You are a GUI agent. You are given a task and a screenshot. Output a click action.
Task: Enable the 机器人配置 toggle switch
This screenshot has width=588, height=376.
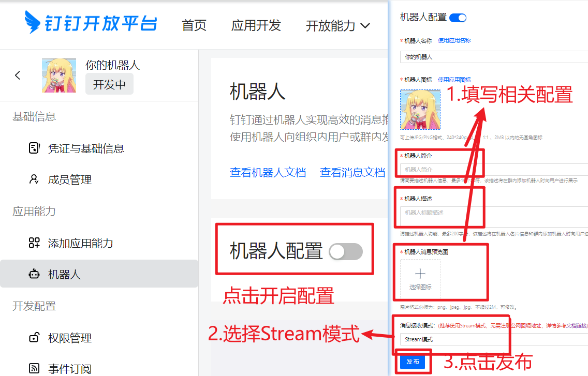point(346,251)
